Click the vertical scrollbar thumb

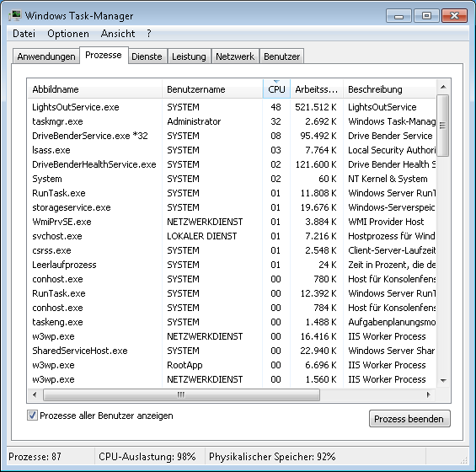click(x=443, y=125)
